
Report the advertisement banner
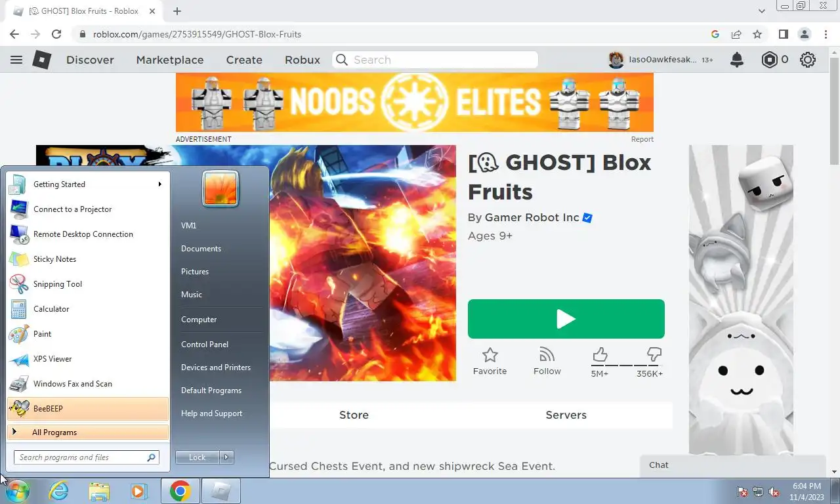click(642, 139)
